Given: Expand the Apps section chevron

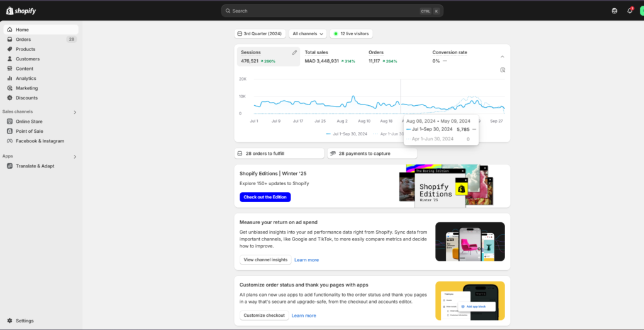Looking at the screenshot, I should [75, 156].
